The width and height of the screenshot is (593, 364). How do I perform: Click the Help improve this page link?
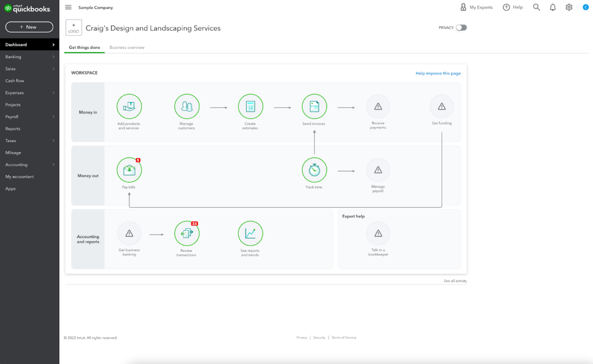click(438, 73)
